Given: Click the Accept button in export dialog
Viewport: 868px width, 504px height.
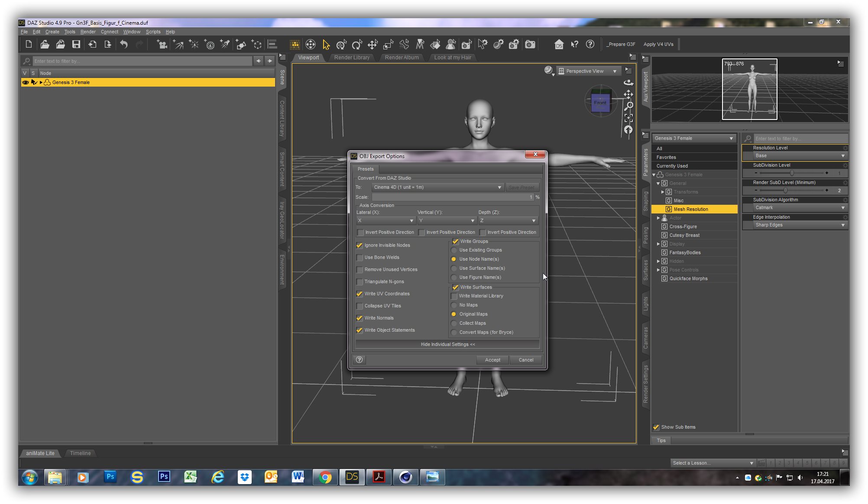Looking at the screenshot, I should [x=492, y=360].
